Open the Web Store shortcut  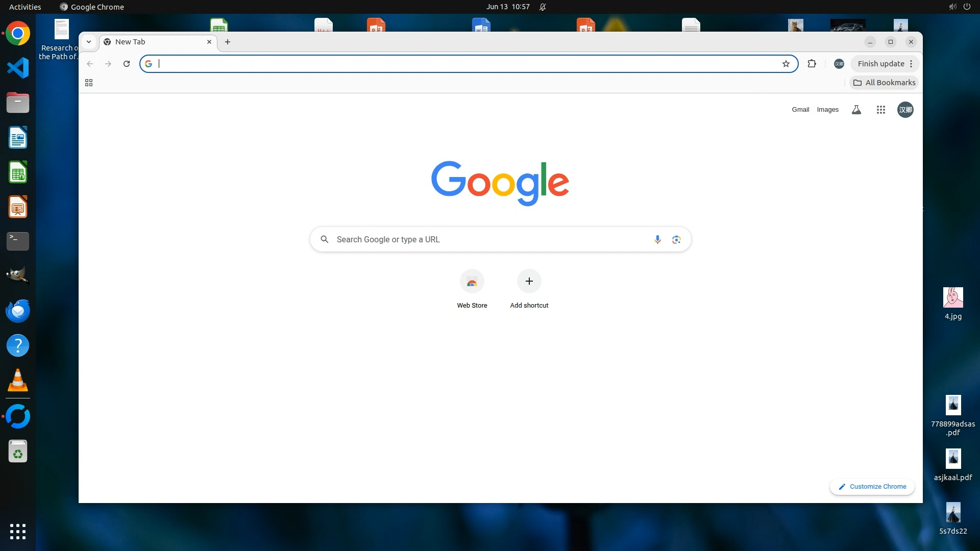tap(472, 282)
